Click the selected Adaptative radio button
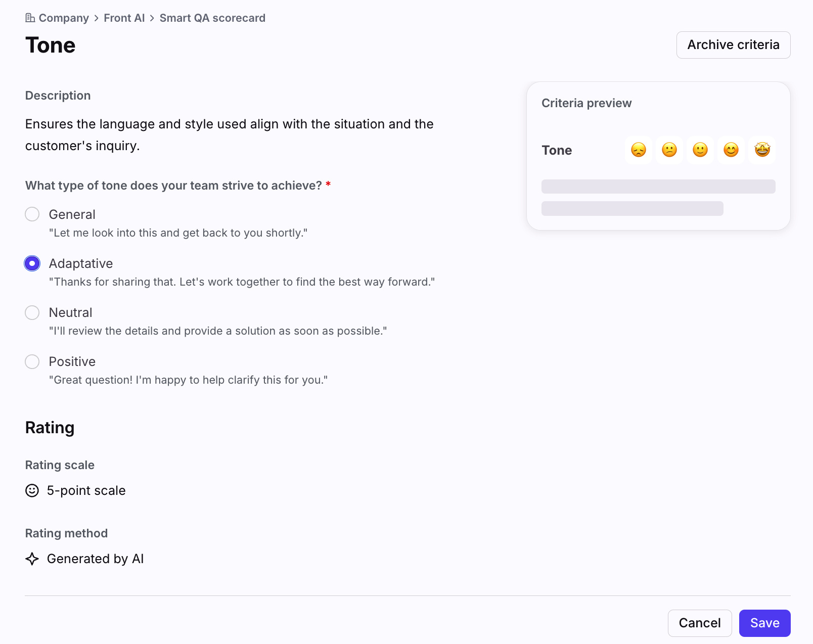 [x=32, y=263]
